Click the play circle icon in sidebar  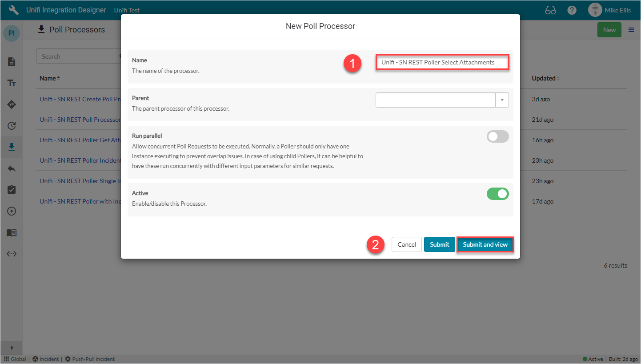click(12, 211)
